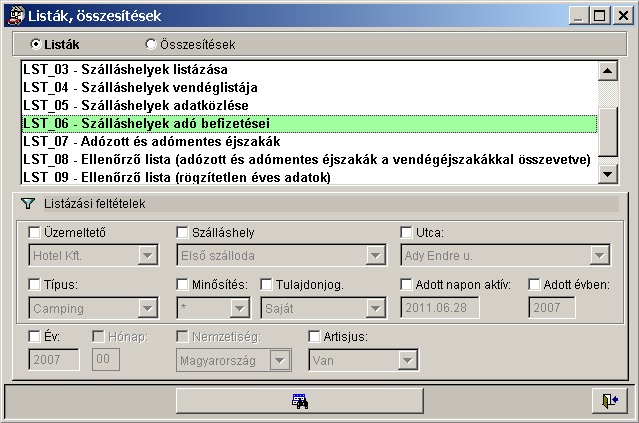Click the list scrollbar up arrow
The height and width of the screenshot is (423, 639).
(608, 70)
